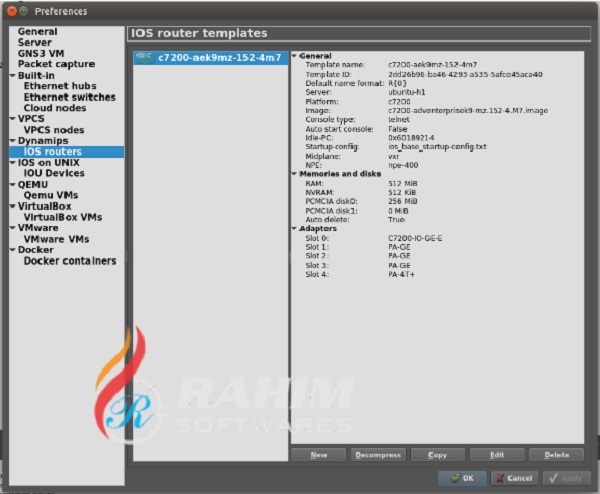Select Ethernet hubs

click(60, 86)
